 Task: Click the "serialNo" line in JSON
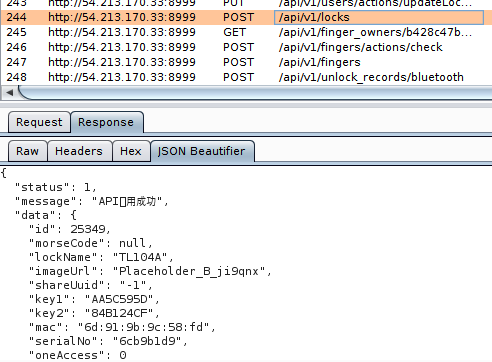[x=108, y=341]
